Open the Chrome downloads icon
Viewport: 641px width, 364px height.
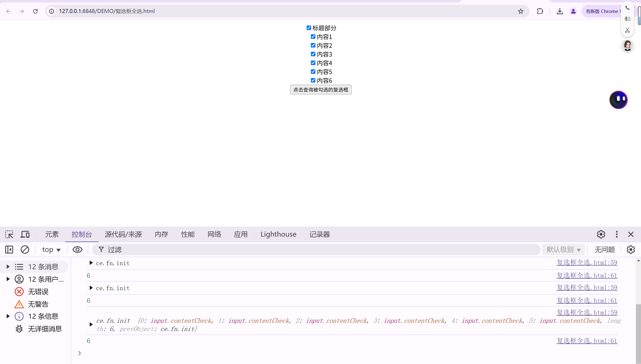click(560, 11)
